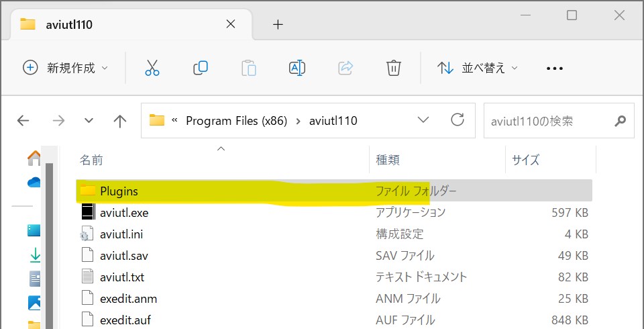Select the aviutl.txt document icon

click(88, 277)
